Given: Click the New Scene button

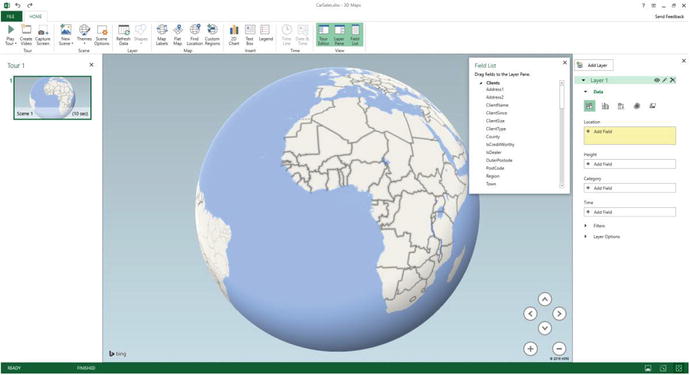Looking at the screenshot, I should [66, 35].
